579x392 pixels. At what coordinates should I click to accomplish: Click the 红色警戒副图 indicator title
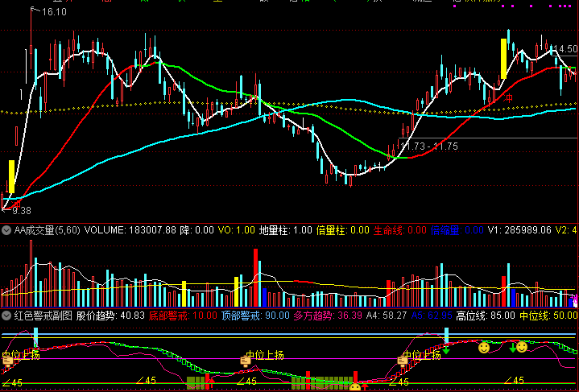click(x=43, y=316)
